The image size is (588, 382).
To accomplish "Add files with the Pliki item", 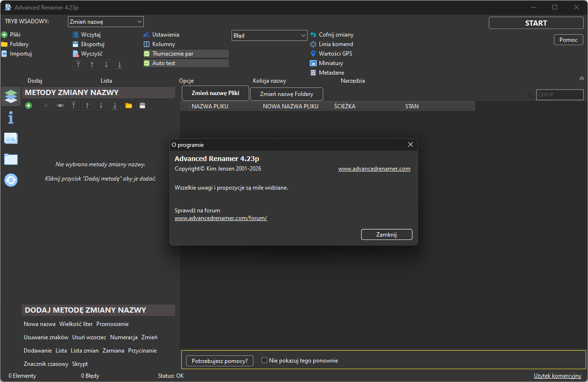I will tap(11, 35).
